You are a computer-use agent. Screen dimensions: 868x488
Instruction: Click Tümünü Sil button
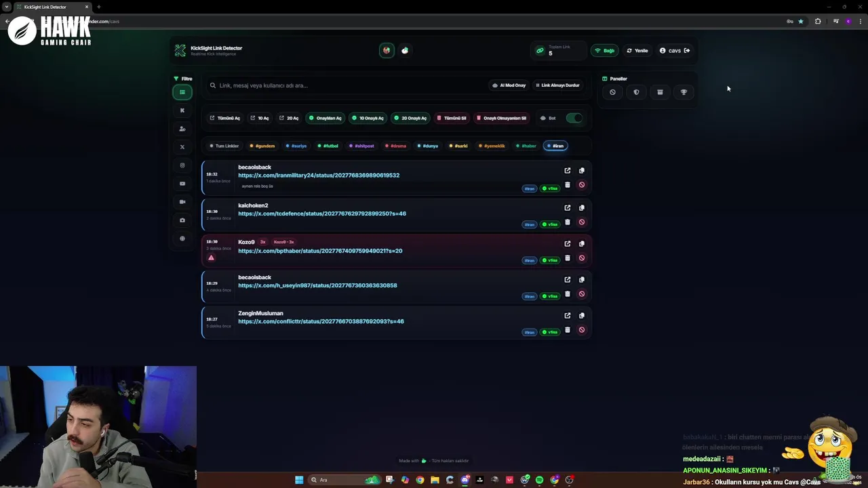[452, 118]
